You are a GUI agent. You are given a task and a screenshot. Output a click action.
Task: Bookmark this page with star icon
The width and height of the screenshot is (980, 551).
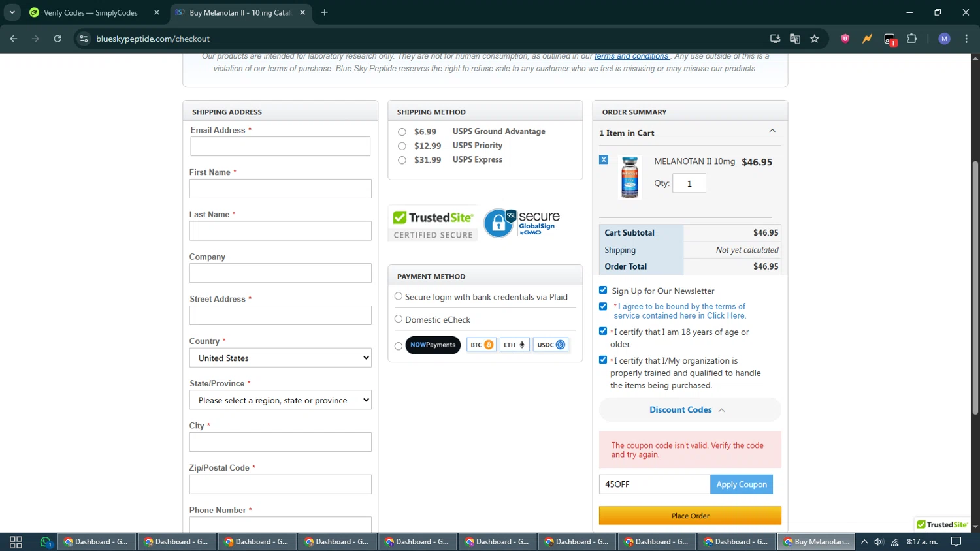pyautogui.click(x=815, y=39)
